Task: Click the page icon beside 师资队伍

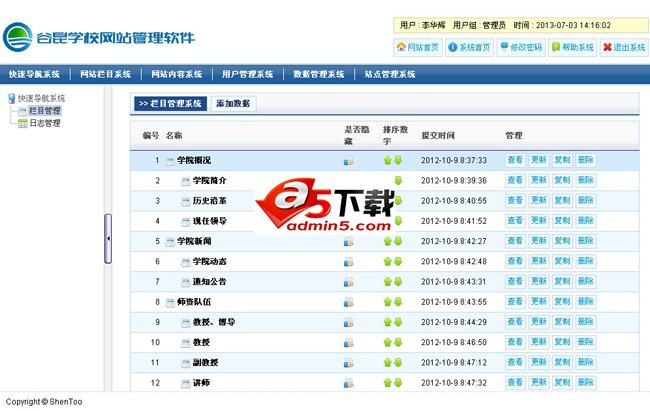Action: click(x=170, y=302)
